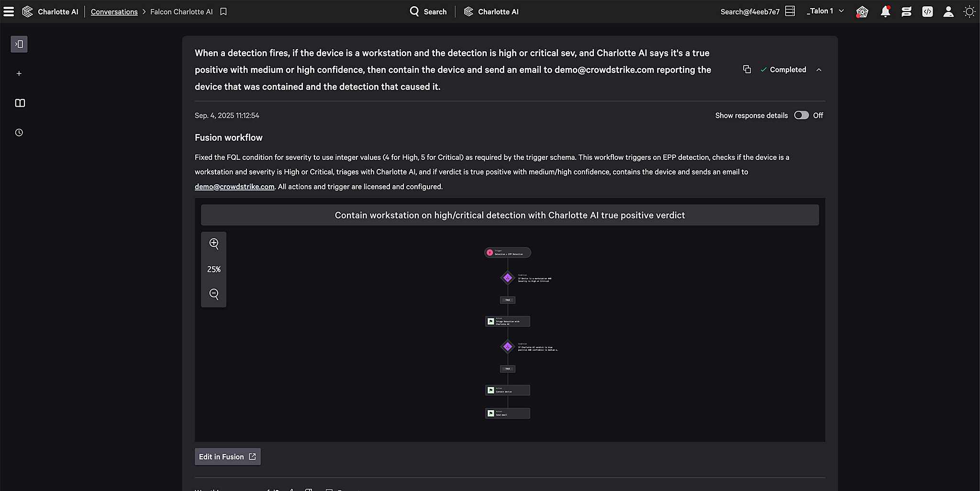Start a new conversation with plus icon

click(x=19, y=74)
